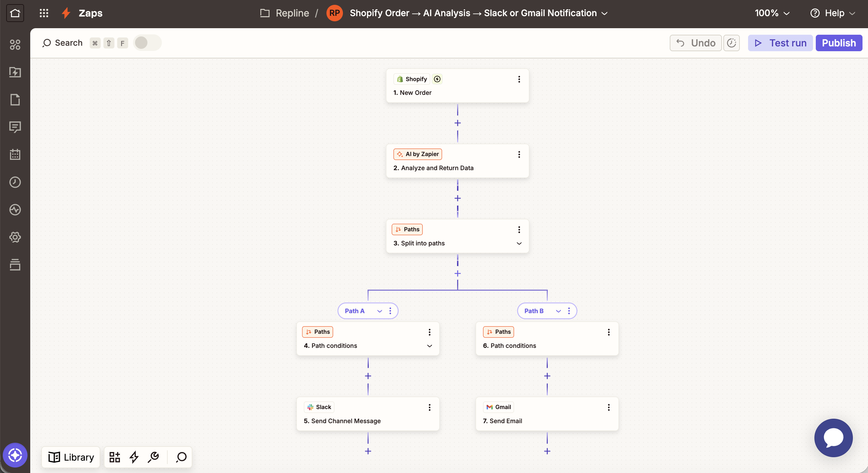Open the AI copilot button

15,455
